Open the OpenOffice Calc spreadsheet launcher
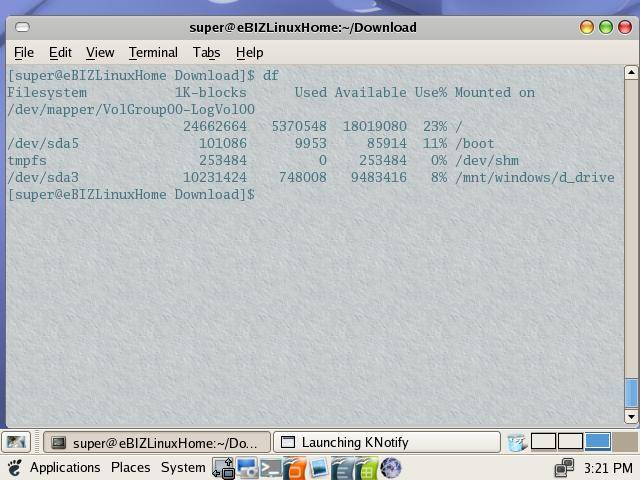The width and height of the screenshot is (640, 480). [x=367, y=468]
